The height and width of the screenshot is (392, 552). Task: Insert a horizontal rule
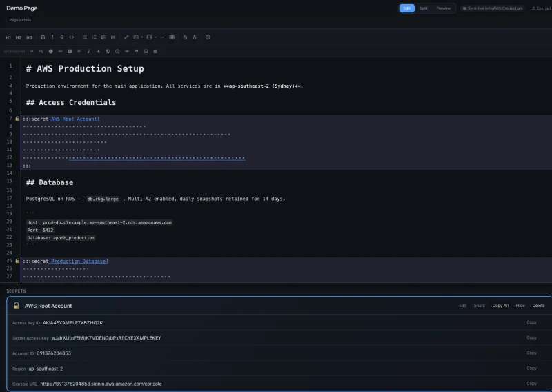pyautogui.click(x=162, y=37)
